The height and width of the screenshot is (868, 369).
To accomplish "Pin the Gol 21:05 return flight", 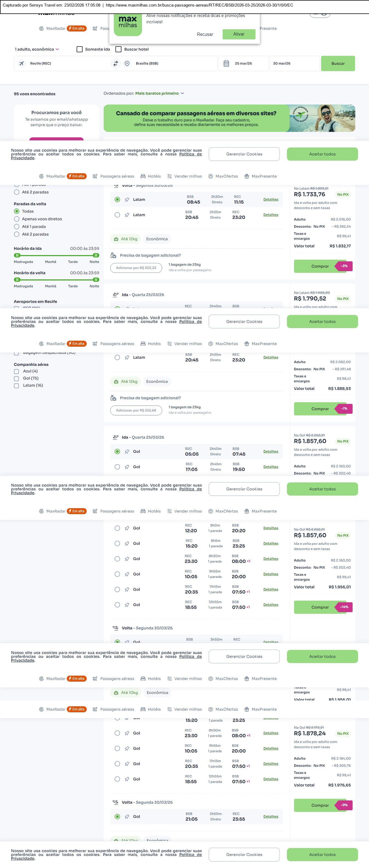I will click(127, 817).
